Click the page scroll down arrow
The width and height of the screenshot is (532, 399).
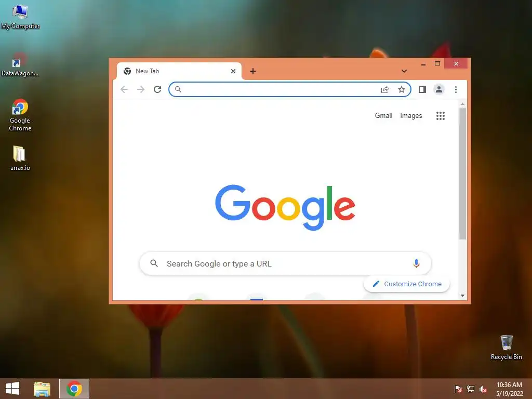click(462, 296)
